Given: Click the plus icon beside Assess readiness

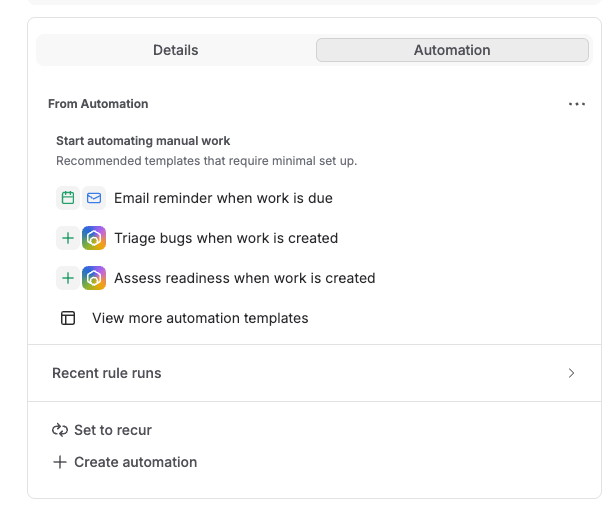Looking at the screenshot, I should (68, 278).
